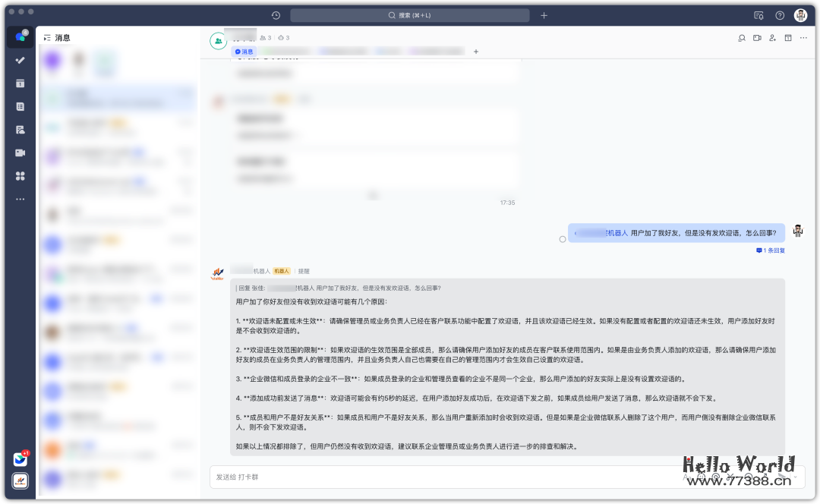
Task: Open the Documents icon in left sidebar
Action: click(20, 106)
